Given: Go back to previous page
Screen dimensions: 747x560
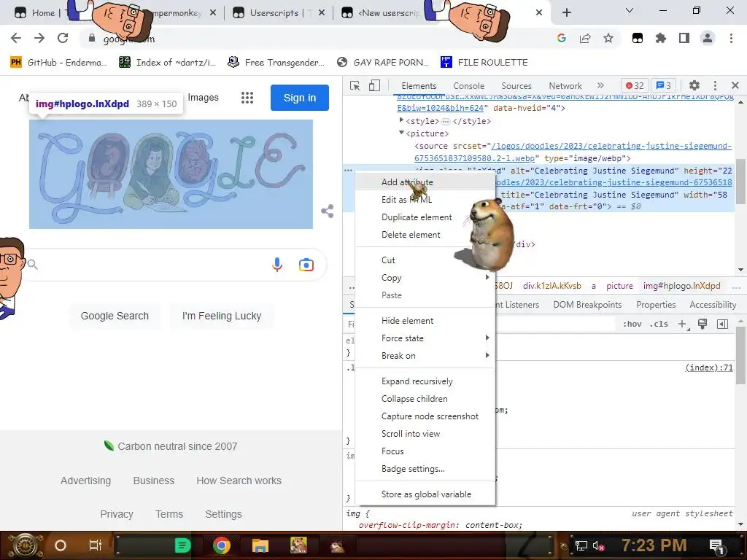Looking at the screenshot, I should click(16, 38).
